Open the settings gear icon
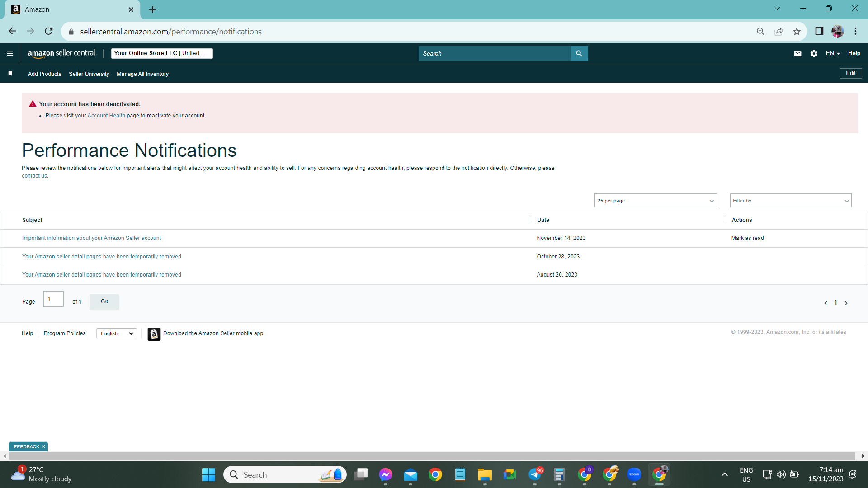This screenshot has width=868, height=488. click(x=814, y=53)
